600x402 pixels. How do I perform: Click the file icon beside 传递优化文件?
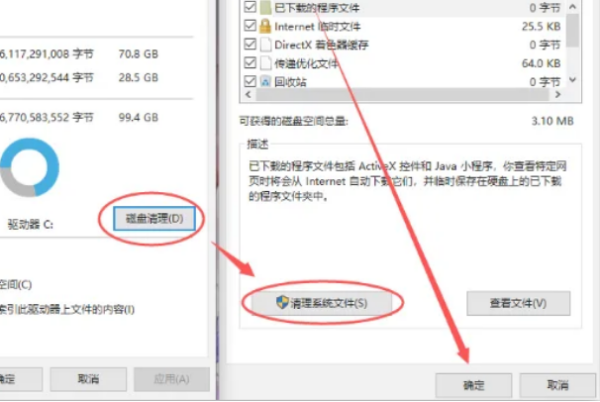(265, 63)
